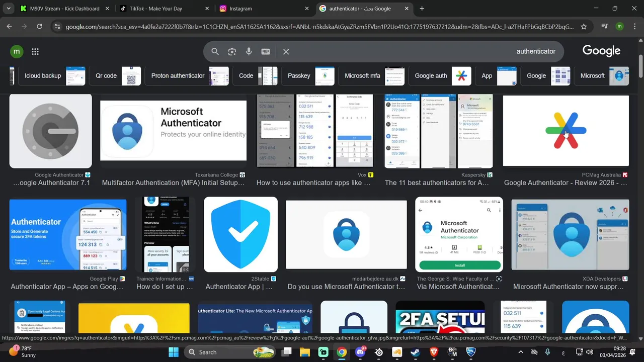
Task: Open the on-screen keyboard input tool
Action: point(266,51)
